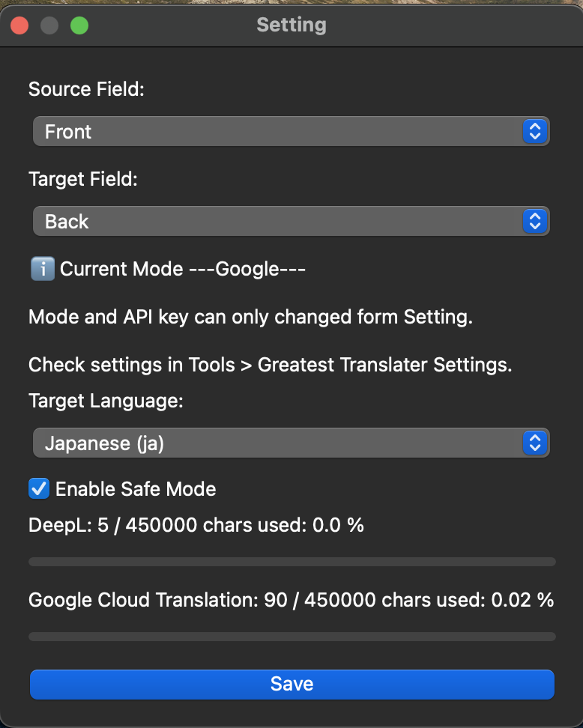The height and width of the screenshot is (728, 583).
Task: Open the Source Field dropdown showing Front
Action: [x=291, y=132]
